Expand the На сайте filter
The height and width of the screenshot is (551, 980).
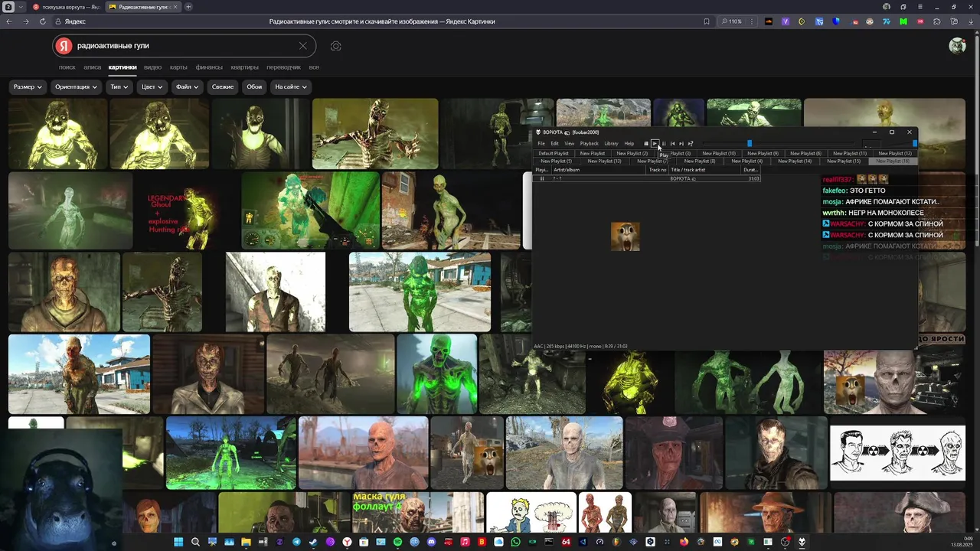click(291, 86)
